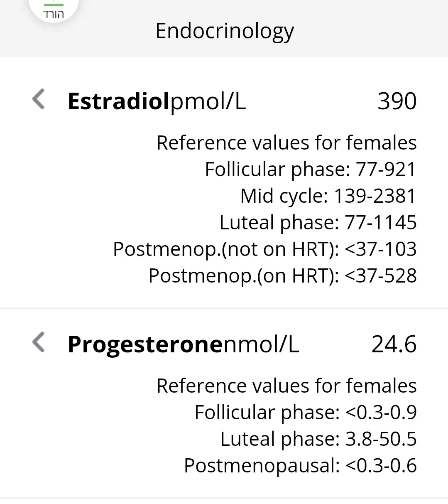Select Estradiol follicular phase range 77-921
Image resolution: width=448 pixels, height=504 pixels.
(x=310, y=169)
